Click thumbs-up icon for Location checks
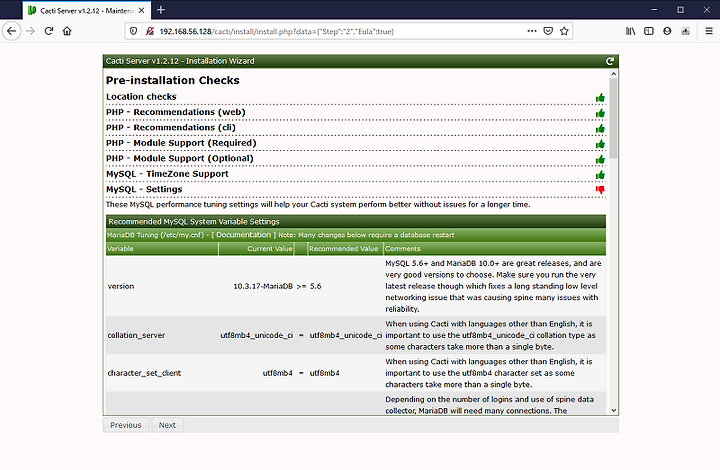 [600, 98]
